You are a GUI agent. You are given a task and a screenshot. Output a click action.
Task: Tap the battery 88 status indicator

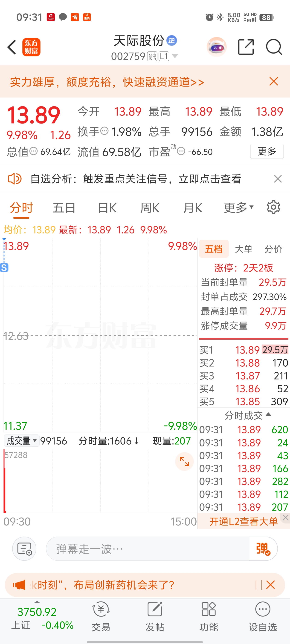[267, 17]
